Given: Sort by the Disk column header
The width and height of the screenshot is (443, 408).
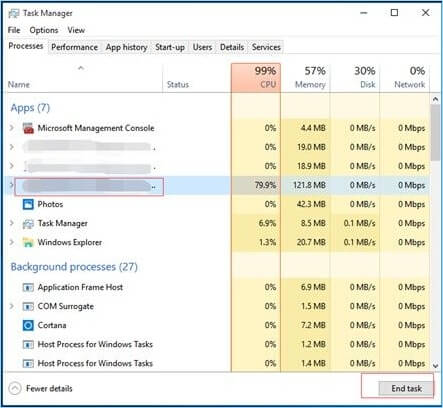Looking at the screenshot, I should (x=355, y=78).
